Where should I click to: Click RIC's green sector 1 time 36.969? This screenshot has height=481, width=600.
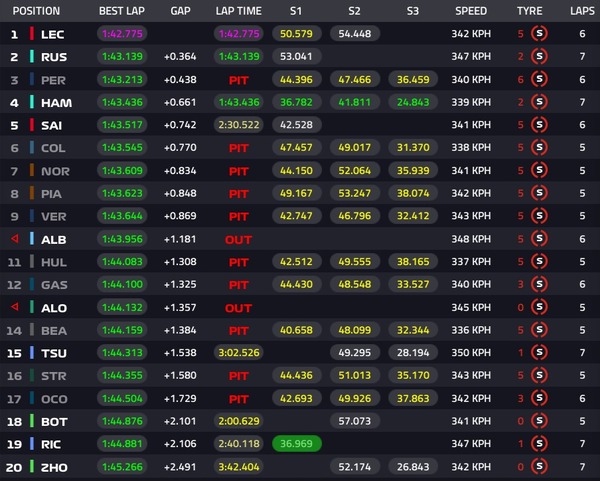pyautogui.click(x=294, y=444)
